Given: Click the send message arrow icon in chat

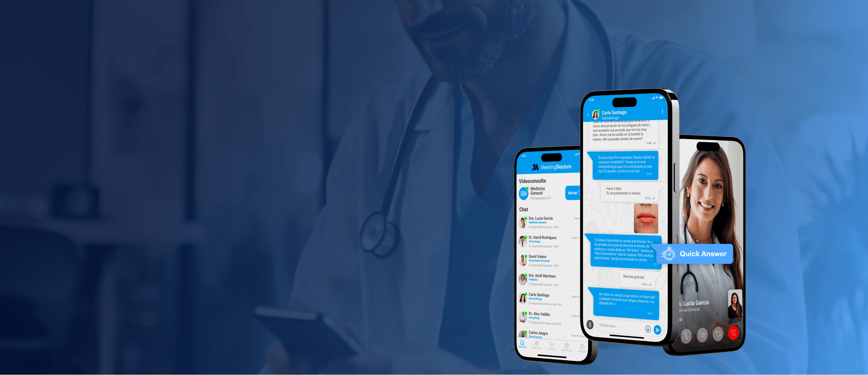Looking at the screenshot, I should [x=659, y=329].
